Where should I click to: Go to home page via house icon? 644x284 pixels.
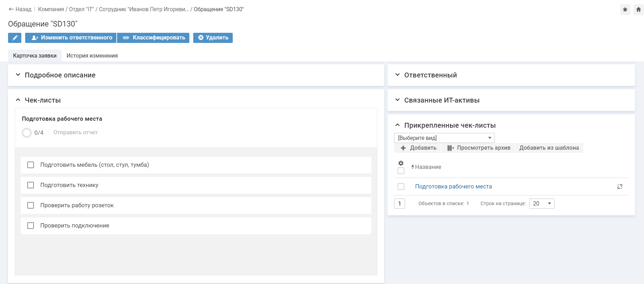tap(638, 10)
